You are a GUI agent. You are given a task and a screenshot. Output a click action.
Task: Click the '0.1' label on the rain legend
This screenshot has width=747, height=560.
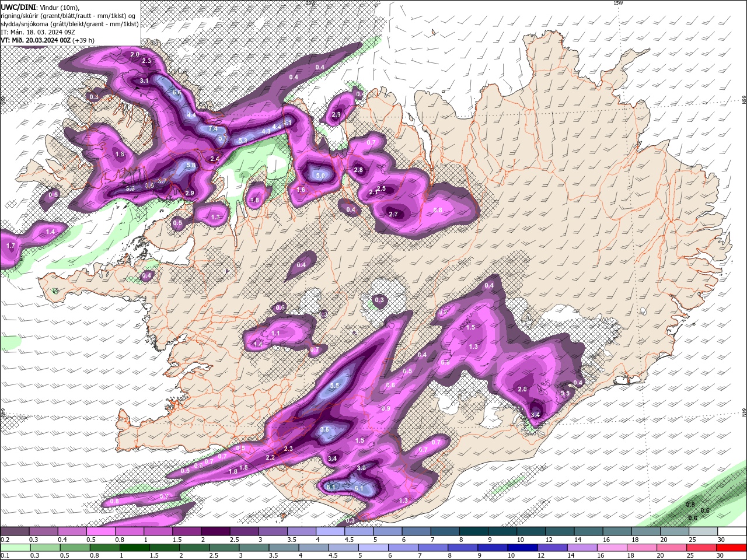pos(5,556)
